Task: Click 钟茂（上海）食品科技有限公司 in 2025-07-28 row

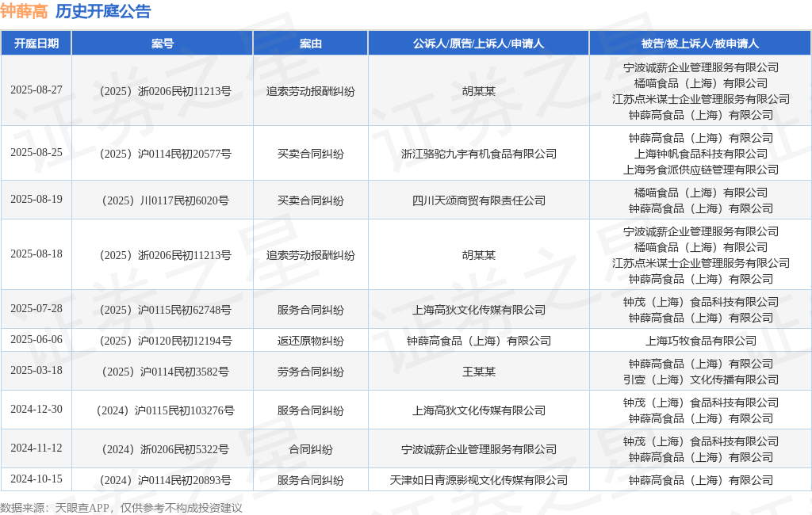Action: coord(701,302)
